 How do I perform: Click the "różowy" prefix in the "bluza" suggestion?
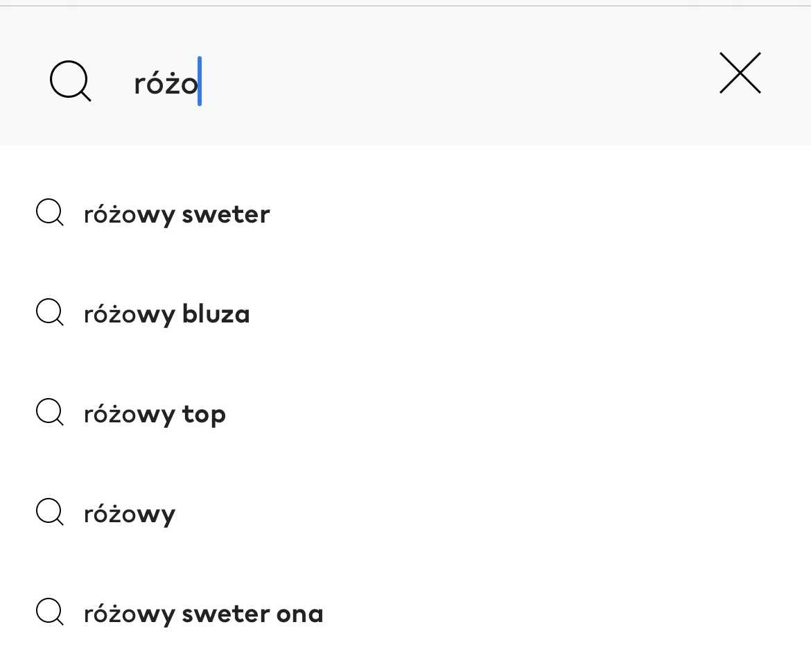point(130,315)
